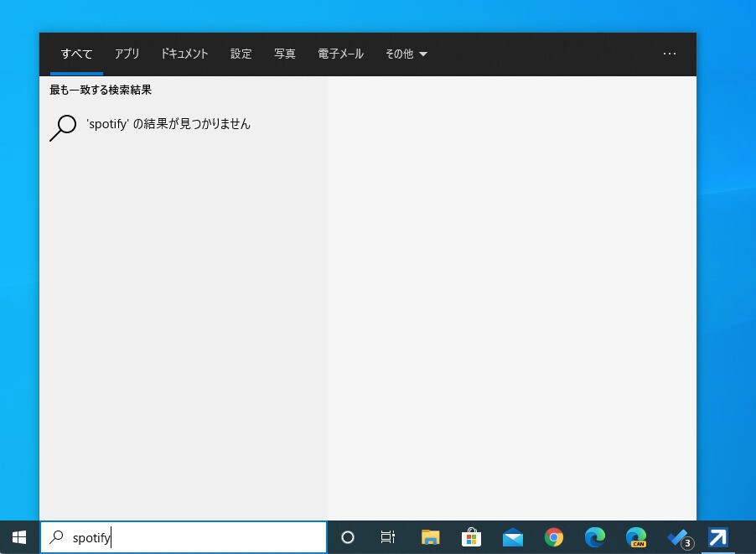Launch Google Chrome from the taskbar
The width and height of the screenshot is (756, 554).
click(x=553, y=537)
